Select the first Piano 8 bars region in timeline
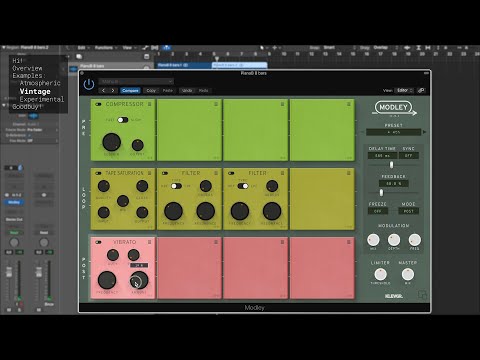Screen dimensions: 480x360 click(x=183, y=65)
